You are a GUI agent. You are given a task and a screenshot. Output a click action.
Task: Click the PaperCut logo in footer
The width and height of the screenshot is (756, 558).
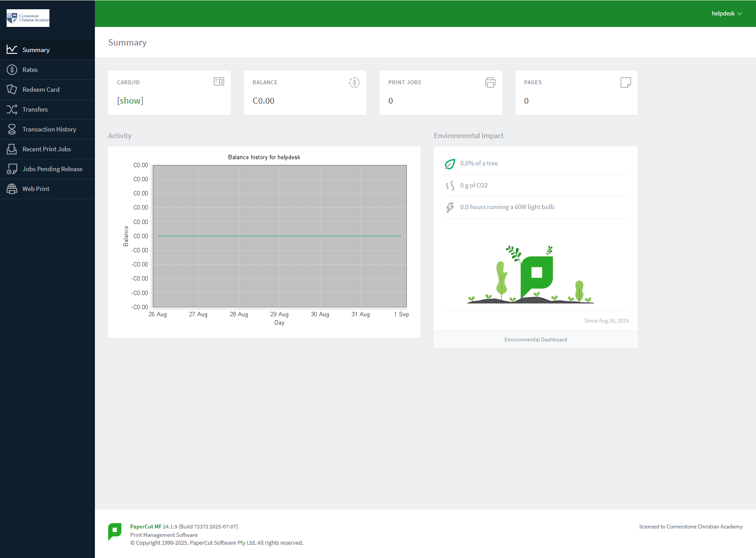[115, 531]
